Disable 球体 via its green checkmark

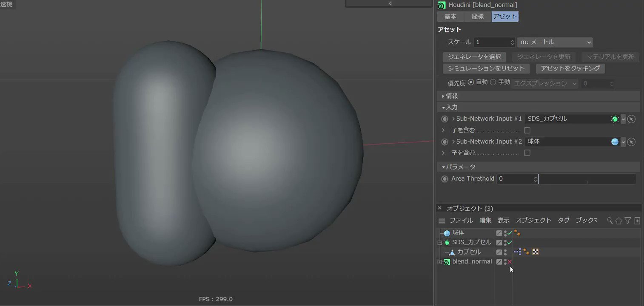click(x=510, y=233)
